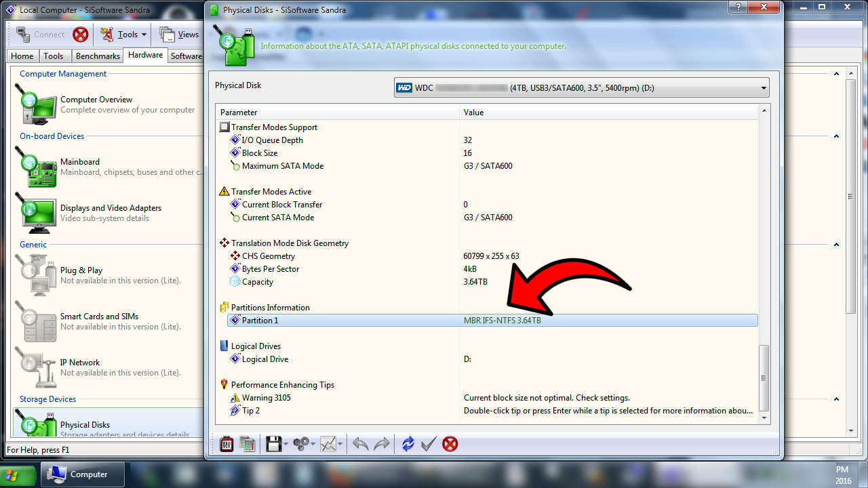
Task: Select the Partition 1 row
Action: 493,321
